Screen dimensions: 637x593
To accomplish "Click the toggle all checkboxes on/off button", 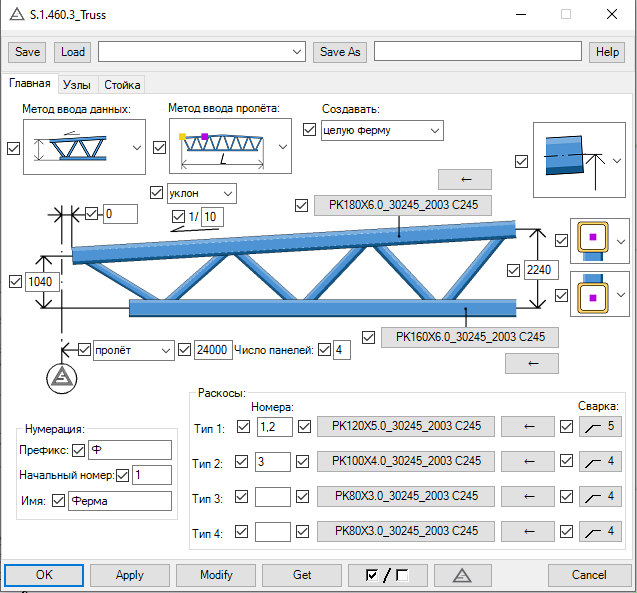I will click(389, 575).
